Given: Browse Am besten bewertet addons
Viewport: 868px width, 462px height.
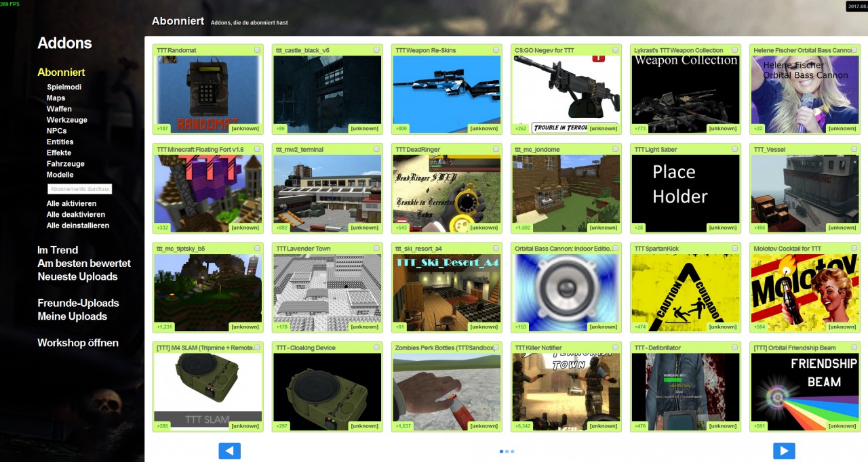Looking at the screenshot, I should click(x=84, y=264).
